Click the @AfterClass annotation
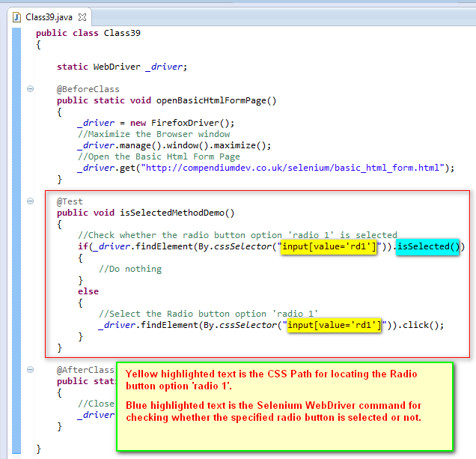The height and width of the screenshot is (459, 476). [x=85, y=370]
